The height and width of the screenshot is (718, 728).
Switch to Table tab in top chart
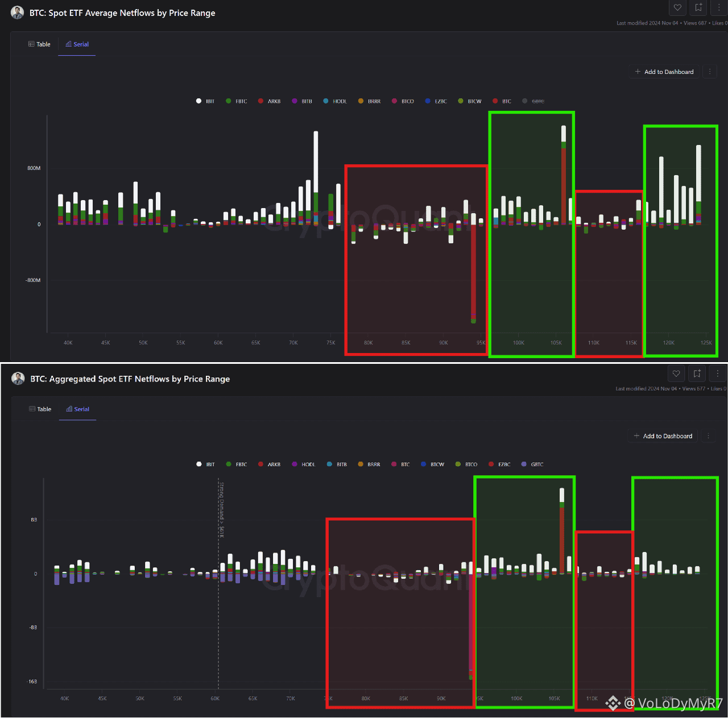tap(39, 44)
